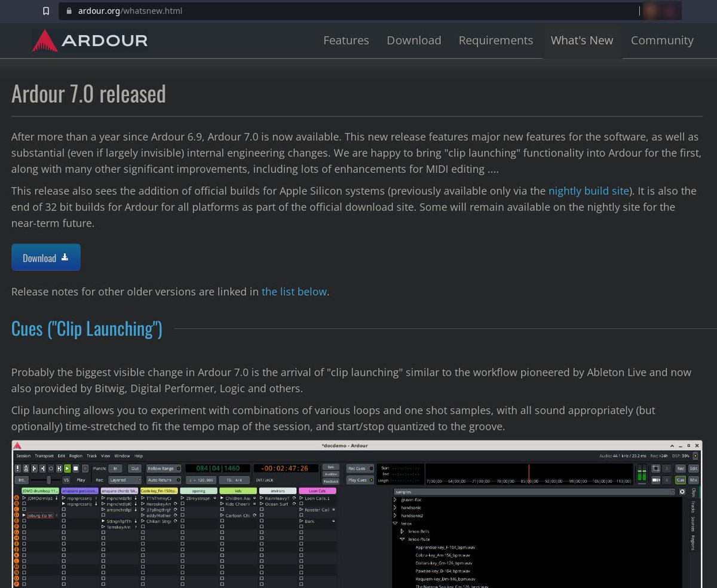Click play triangle of JOMOdrmlp1 clip
The width and height of the screenshot is (717, 588).
coord(24,498)
